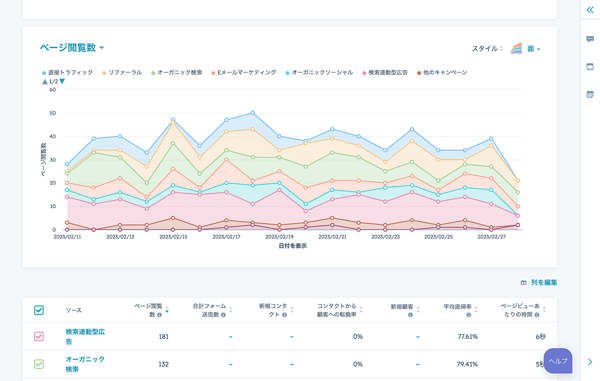Show info tooltip for ページ閲覧数 column
600x381 pixels.
click(x=160, y=315)
